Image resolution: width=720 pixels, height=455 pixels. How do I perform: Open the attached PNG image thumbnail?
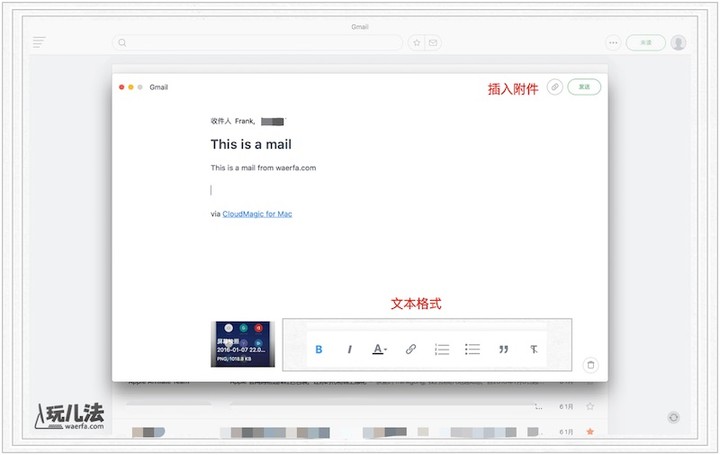242,344
